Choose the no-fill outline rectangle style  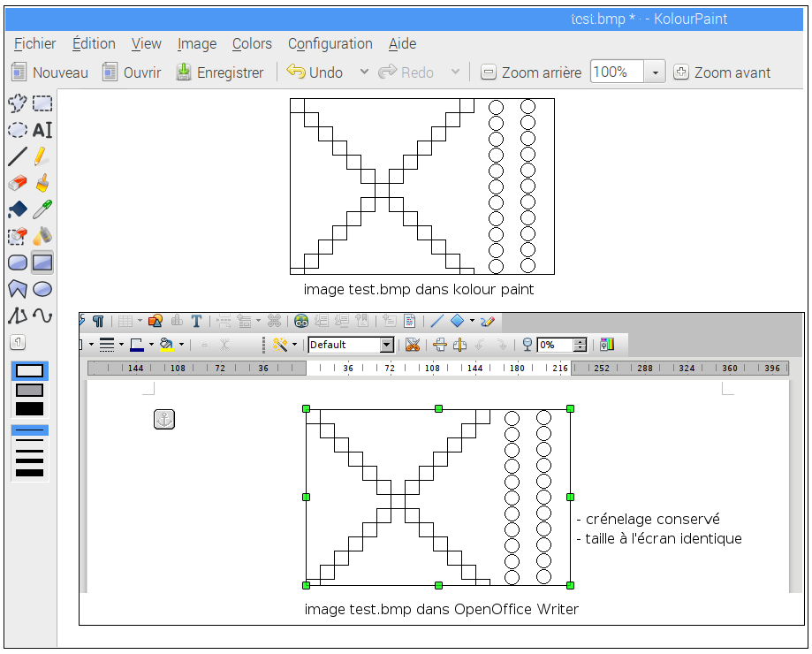(29, 371)
